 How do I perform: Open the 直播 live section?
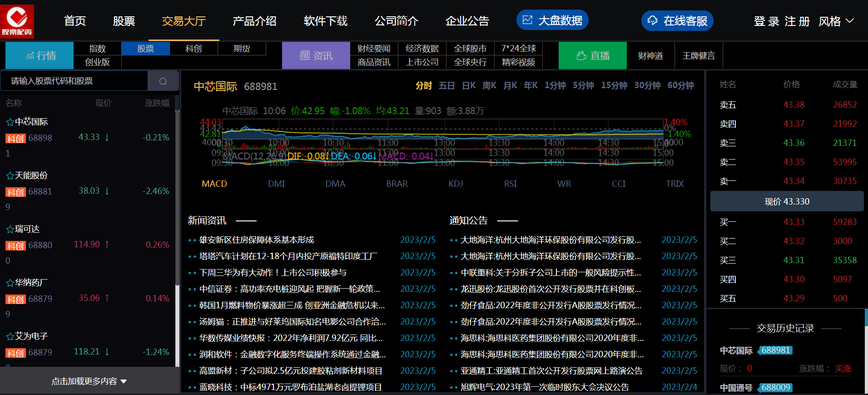(593, 55)
